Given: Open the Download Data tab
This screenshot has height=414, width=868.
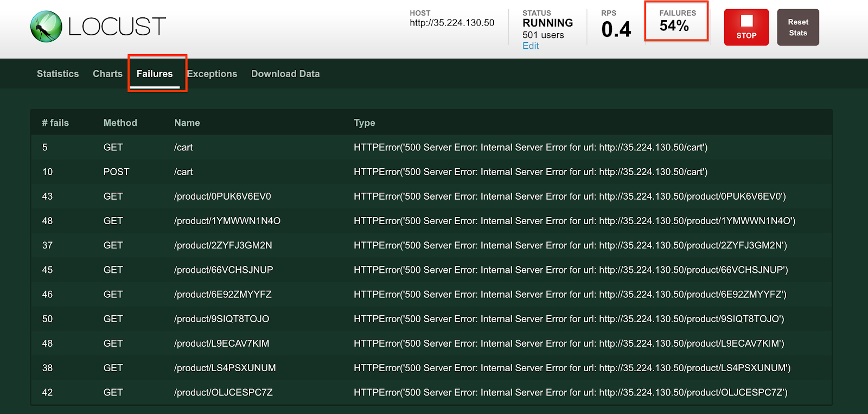Looking at the screenshot, I should click(285, 74).
